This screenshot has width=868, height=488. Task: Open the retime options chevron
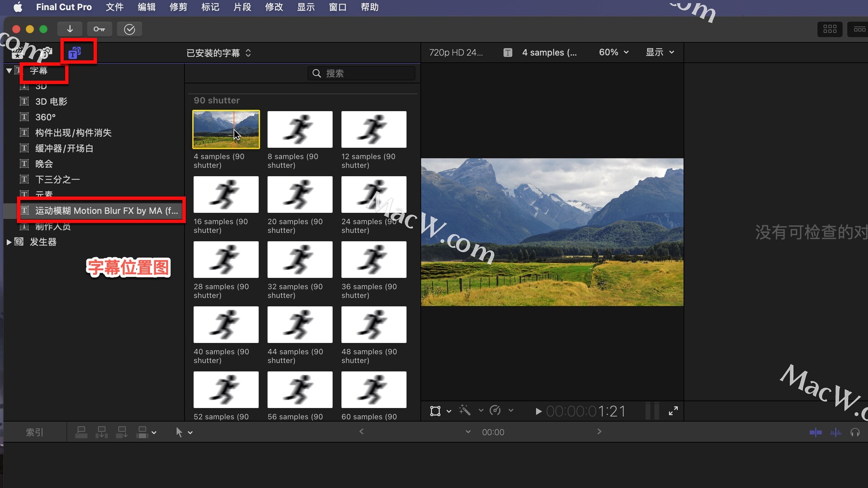[511, 410]
